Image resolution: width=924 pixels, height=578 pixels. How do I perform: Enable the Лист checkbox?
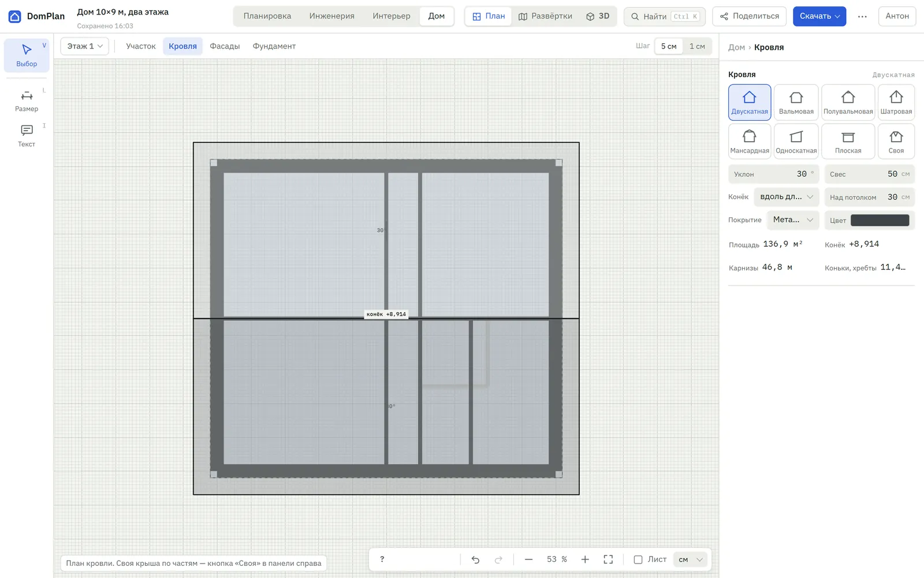(x=638, y=560)
